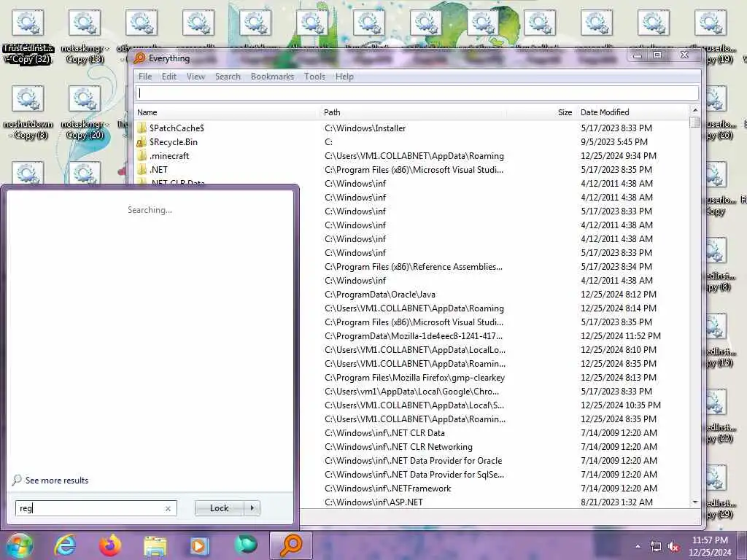This screenshot has width=747, height=560.
Task: Clear the Start menu search box with the X
Action: (168, 508)
